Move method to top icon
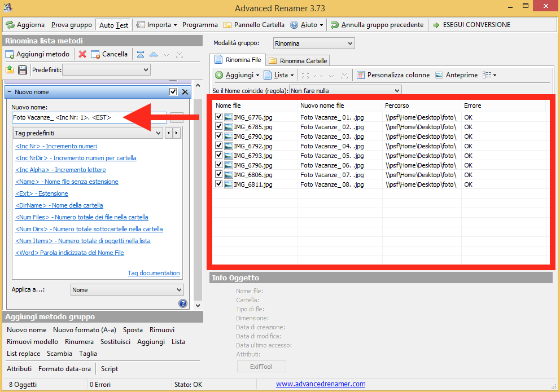Screen dimensions: 560x392 point(141,54)
